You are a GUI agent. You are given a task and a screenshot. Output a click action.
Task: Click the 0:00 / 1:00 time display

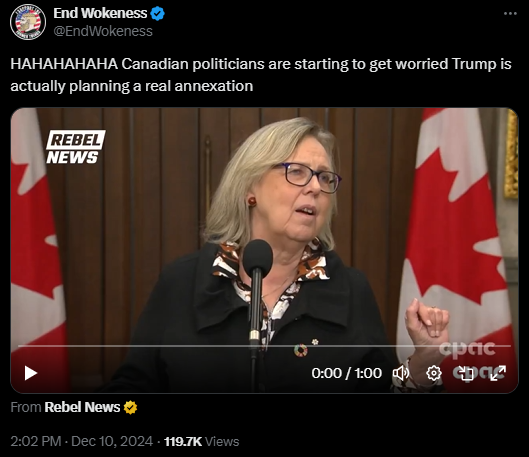(x=346, y=373)
